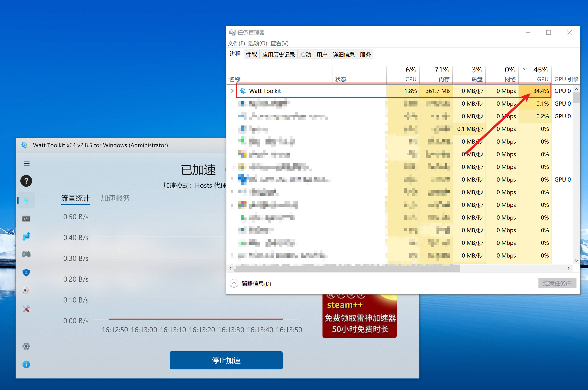This screenshot has height=390, width=588.
Task: Click Watt Toolkit process icon in Task Manager
Action: tap(243, 91)
